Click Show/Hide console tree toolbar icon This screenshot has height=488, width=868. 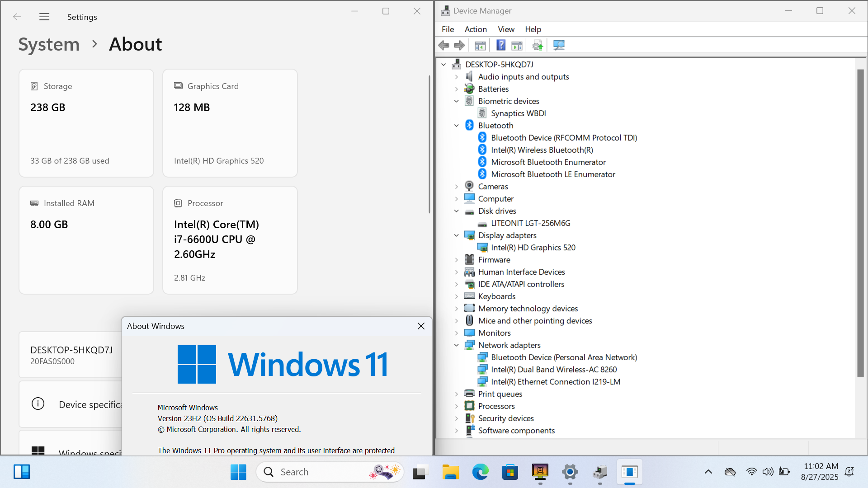[480, 45]
